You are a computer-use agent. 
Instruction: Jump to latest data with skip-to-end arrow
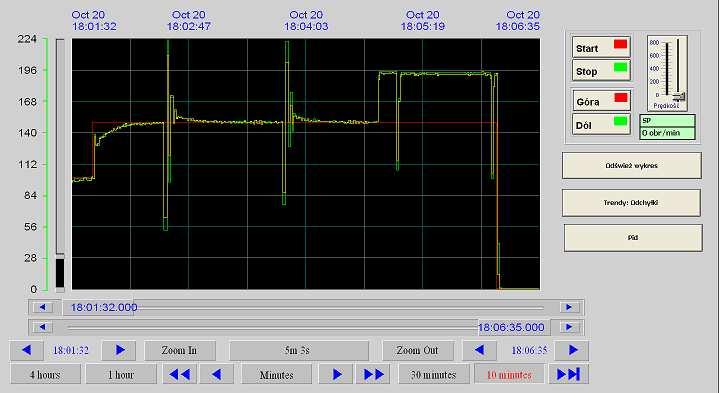[569, 374]
